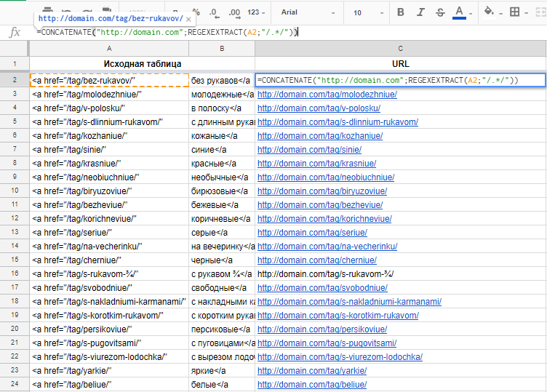Open the seriue link

tap(312, 233)
